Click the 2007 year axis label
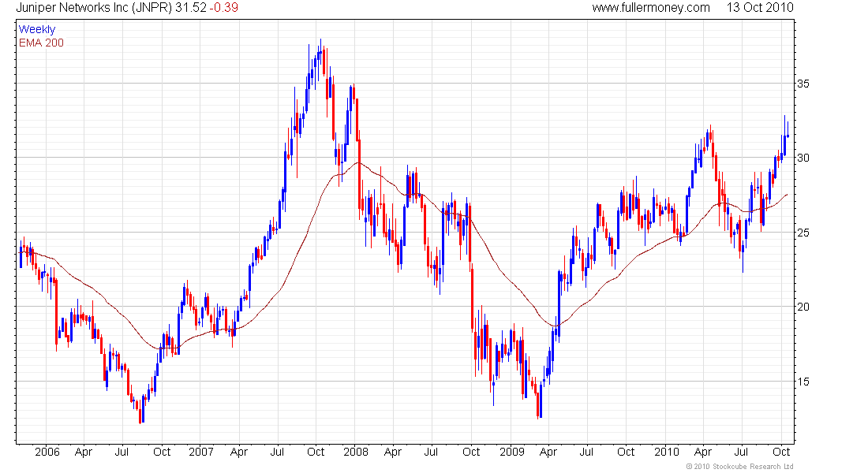This screenshot has width=868, height=473. (201, 452)
